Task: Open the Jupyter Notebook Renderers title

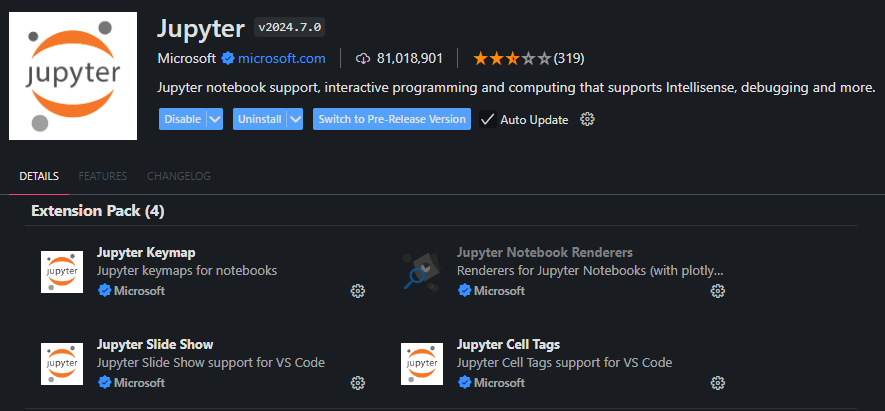Action: tap(545, 252)
